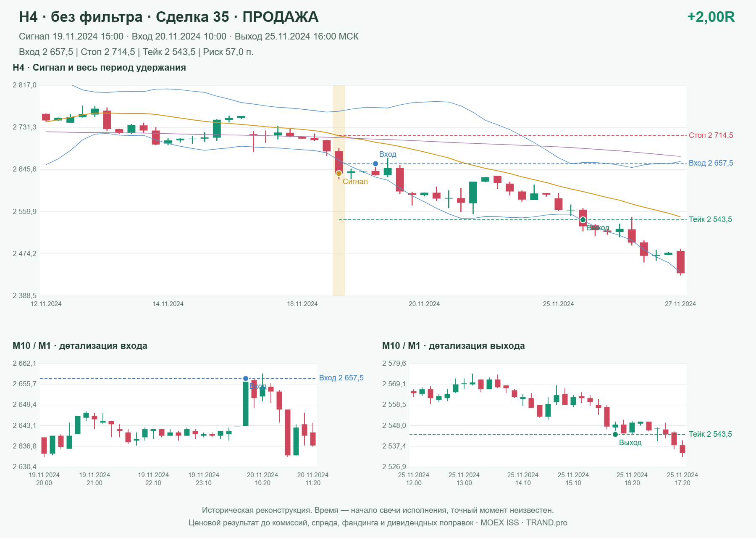Click the signal, entry and exit times line
Image resolution: width=756 pixels, height=538 pixels.
(x=189, y=37)
